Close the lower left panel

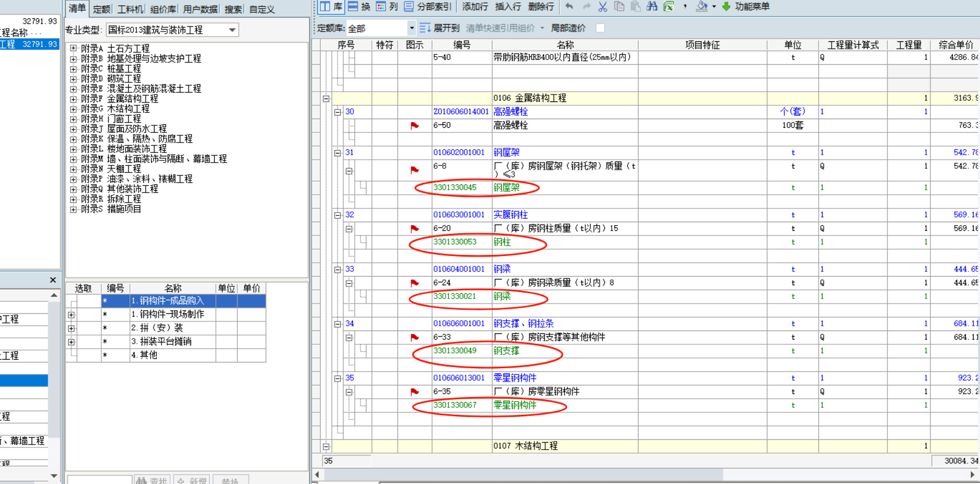coord(53,280)
